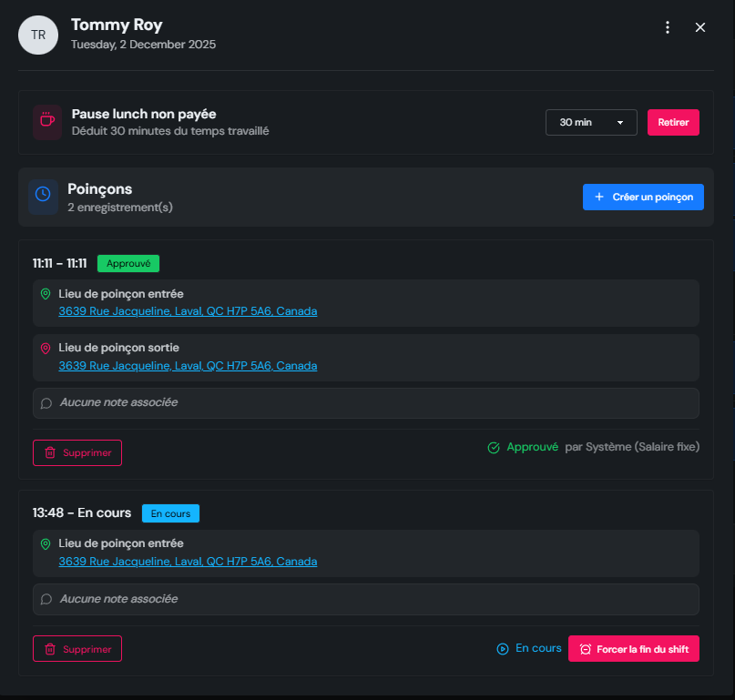Click the red pin of exit location
Image resolution: width=735 pixels, height=700 pixels.
(x=46, y=349)
